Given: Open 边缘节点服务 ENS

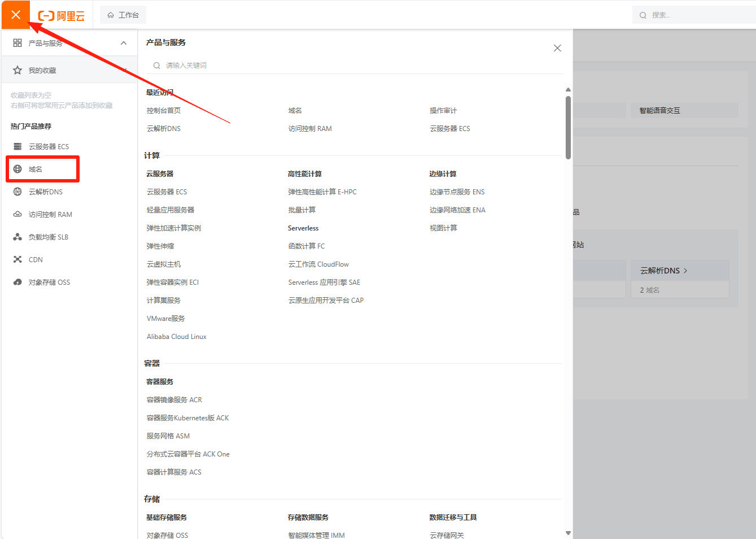Looking at the screenshot, I should point(457,192).
